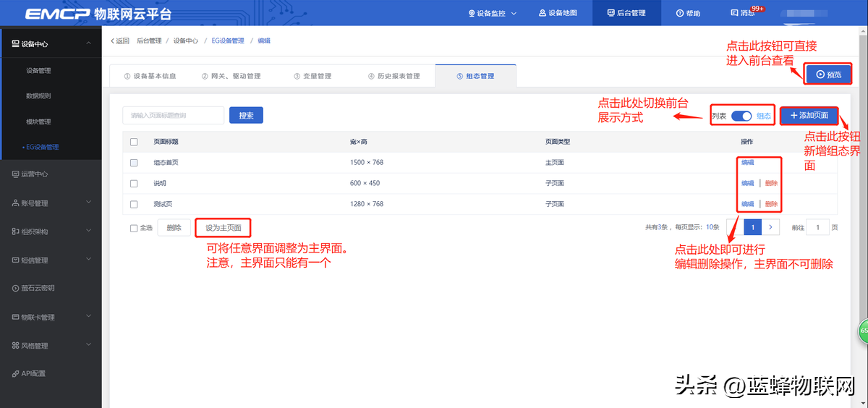Click the 添加页面 button
Viewport: 868px width, 408px height.
[809, 116]
